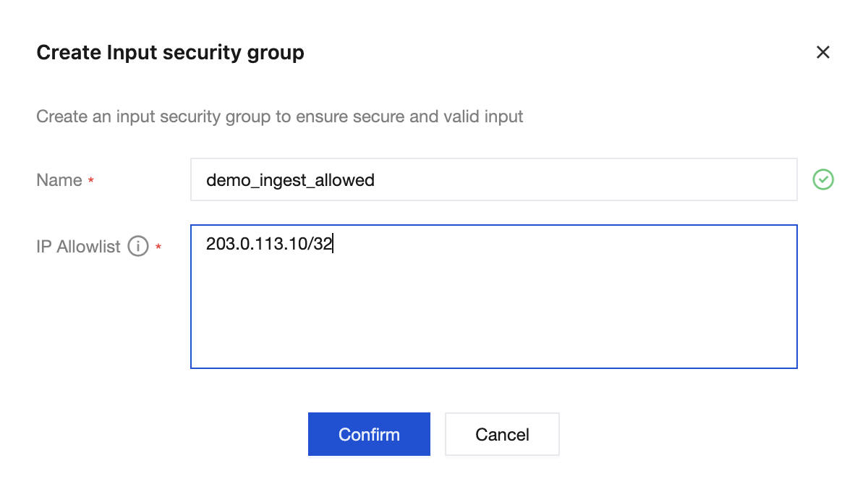Close the Create Input security group dialog

point(822,52)
